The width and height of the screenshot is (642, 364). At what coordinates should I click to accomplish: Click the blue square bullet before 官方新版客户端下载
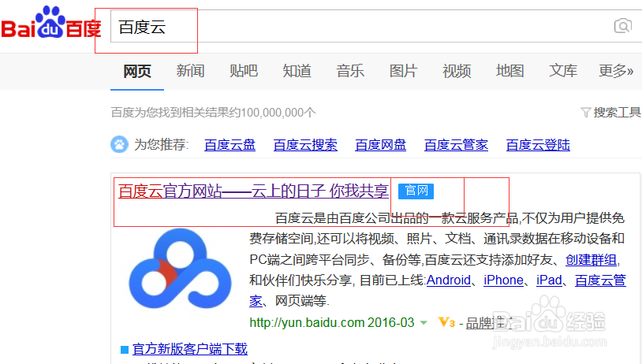tap(125, 350)
